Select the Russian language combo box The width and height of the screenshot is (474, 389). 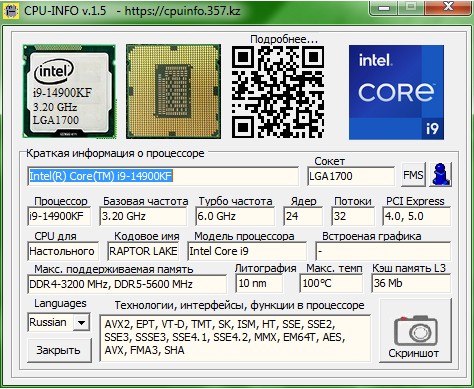pyautogui.click(x=59, y=322)
